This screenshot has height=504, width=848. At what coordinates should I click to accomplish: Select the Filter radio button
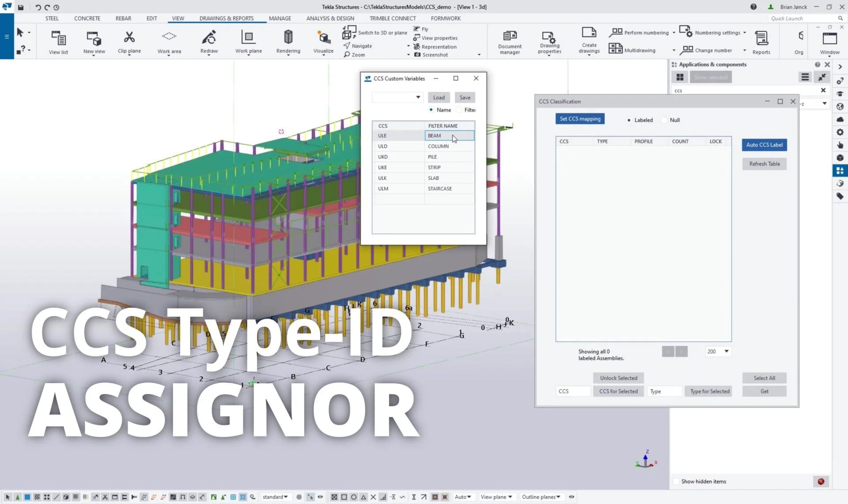(x=459, y=110)
